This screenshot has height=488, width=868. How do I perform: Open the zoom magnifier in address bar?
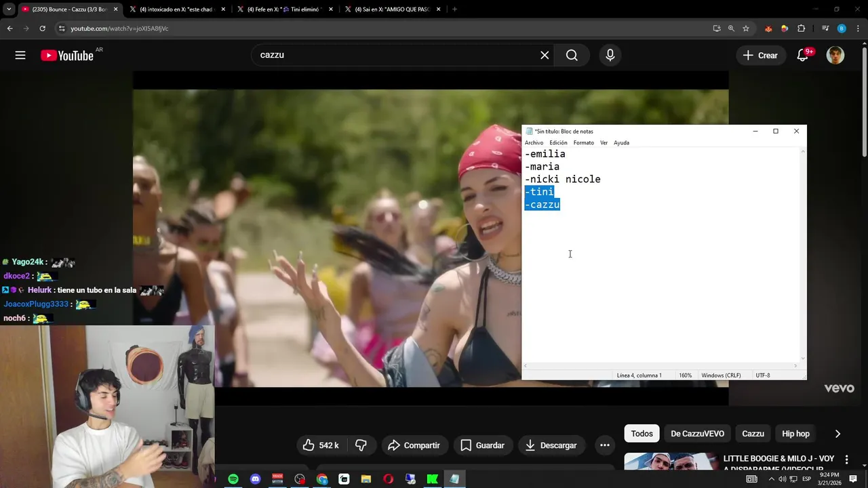point(731,28)
